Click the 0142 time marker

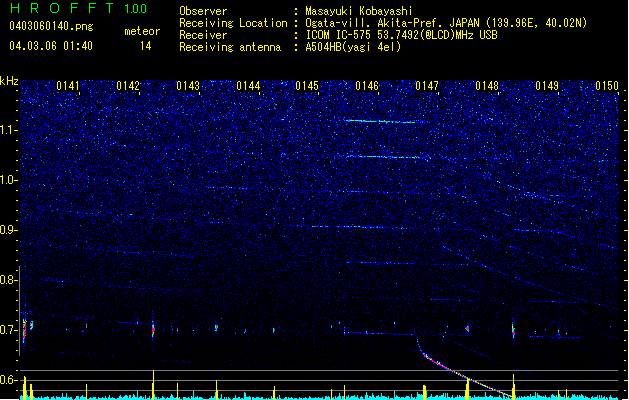point(128,86)
